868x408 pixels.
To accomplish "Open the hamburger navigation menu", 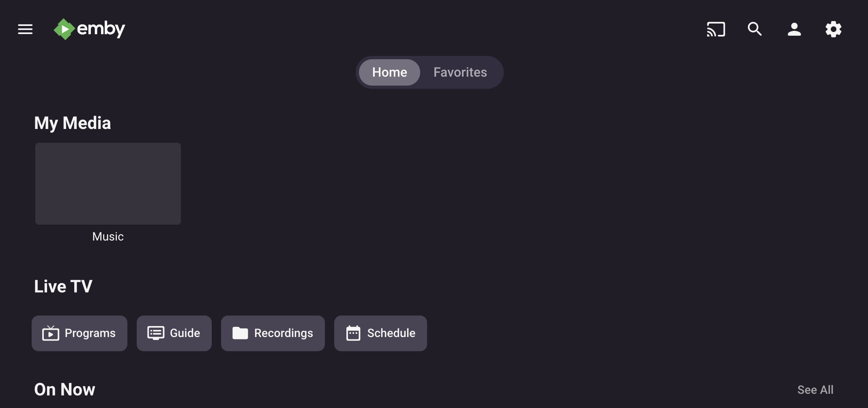I will [25, 29].
